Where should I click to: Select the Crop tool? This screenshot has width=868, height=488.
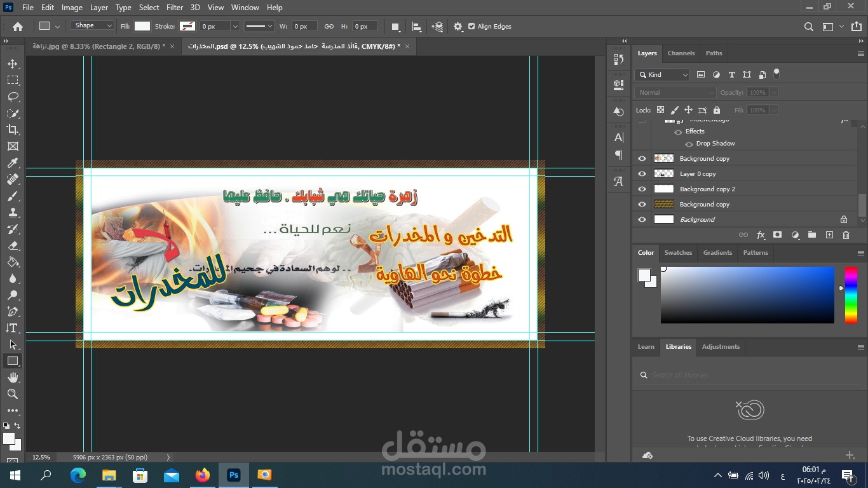pyautogui.click(x=13, y=130)
